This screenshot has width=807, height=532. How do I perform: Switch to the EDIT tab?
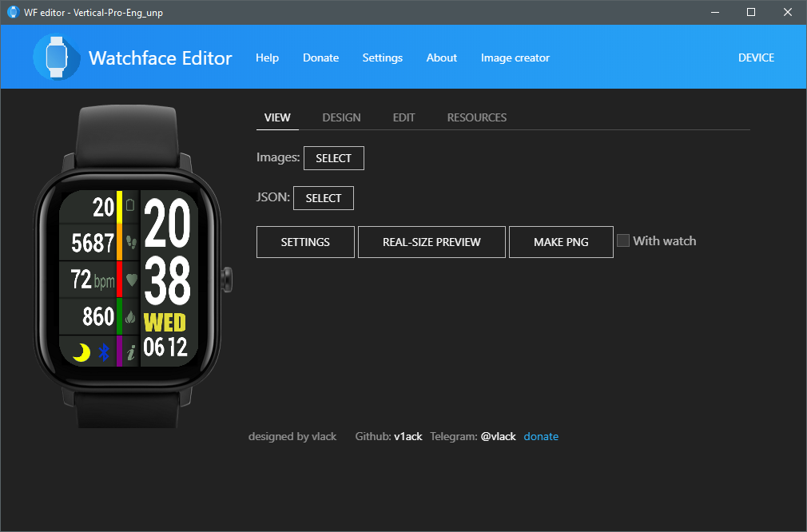tap(403, 117)
